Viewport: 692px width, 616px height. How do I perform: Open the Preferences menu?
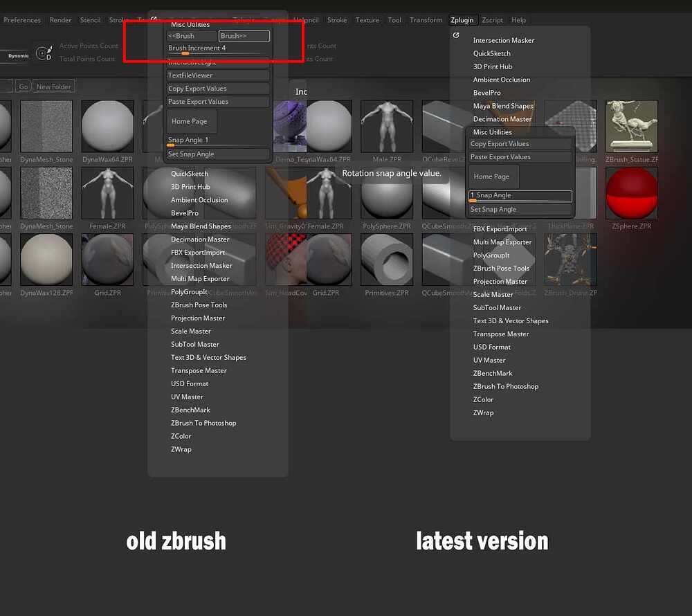(22, 20)
